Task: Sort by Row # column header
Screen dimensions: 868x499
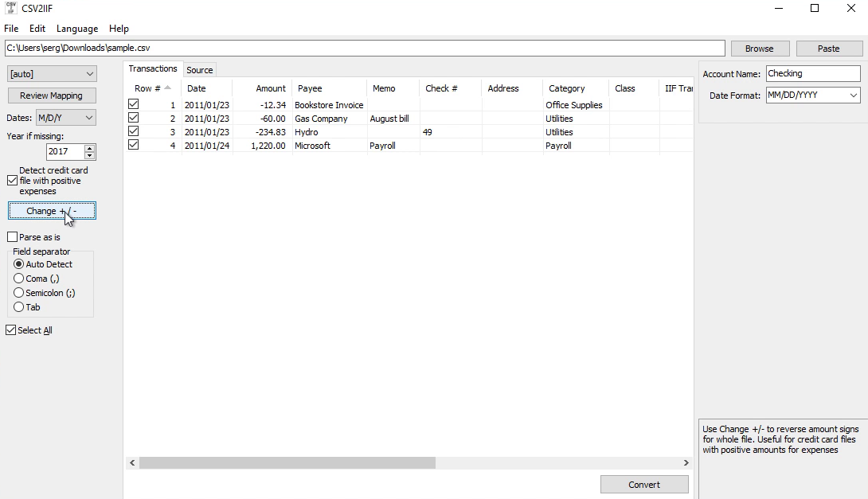Action: tap(154, 88)
